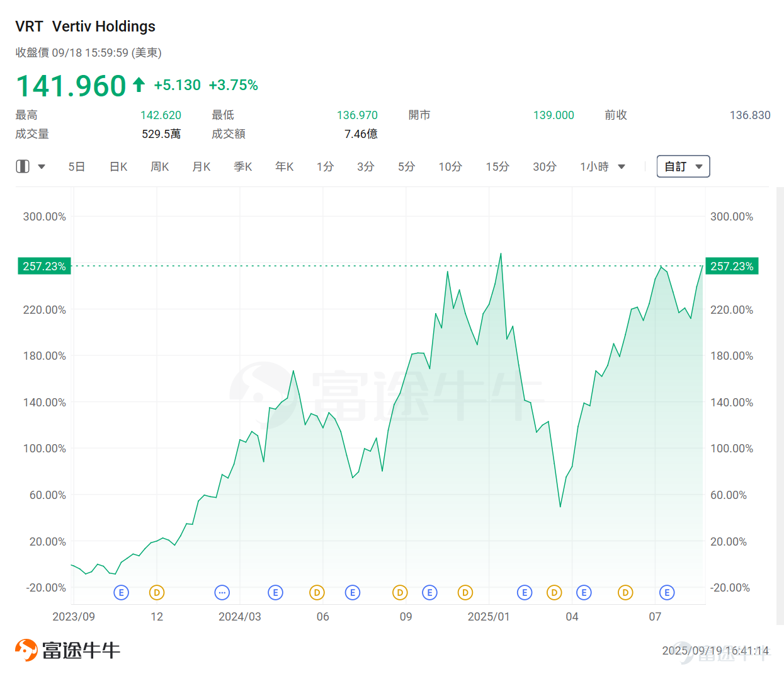Click the last price 141.960
The width and height of the screenshot is (784, 676).
71,86
